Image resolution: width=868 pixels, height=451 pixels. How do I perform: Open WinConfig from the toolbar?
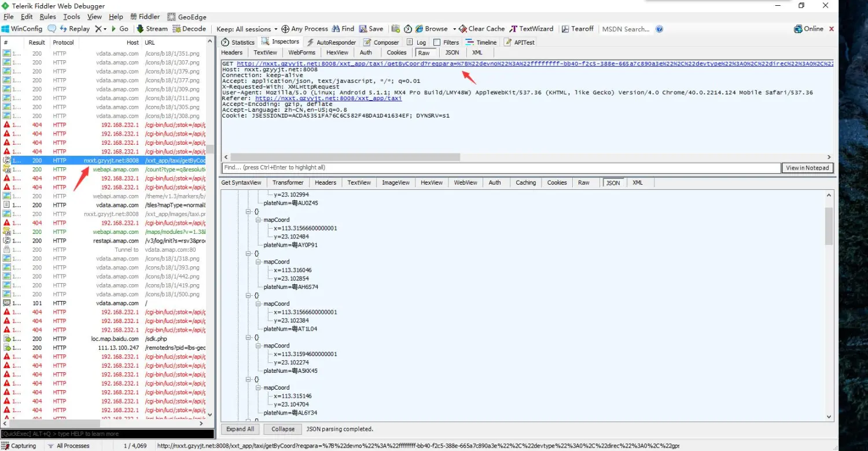[x=22, y=28]
